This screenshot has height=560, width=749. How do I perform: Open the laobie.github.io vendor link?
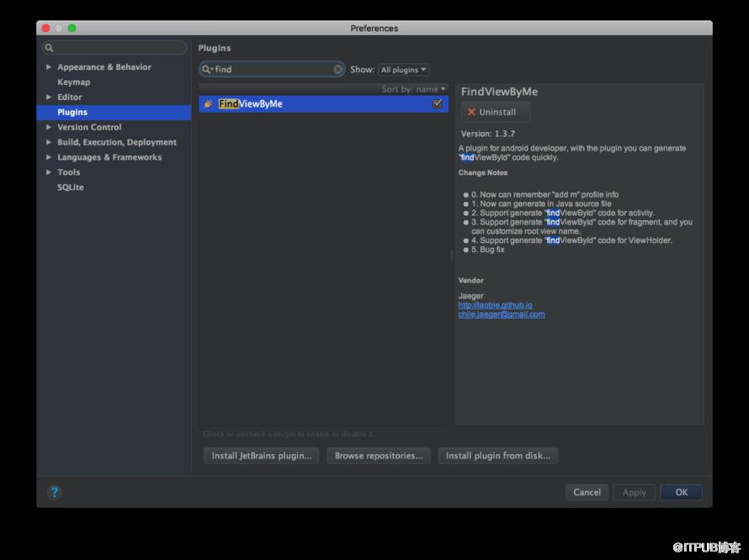click(496, 305)
